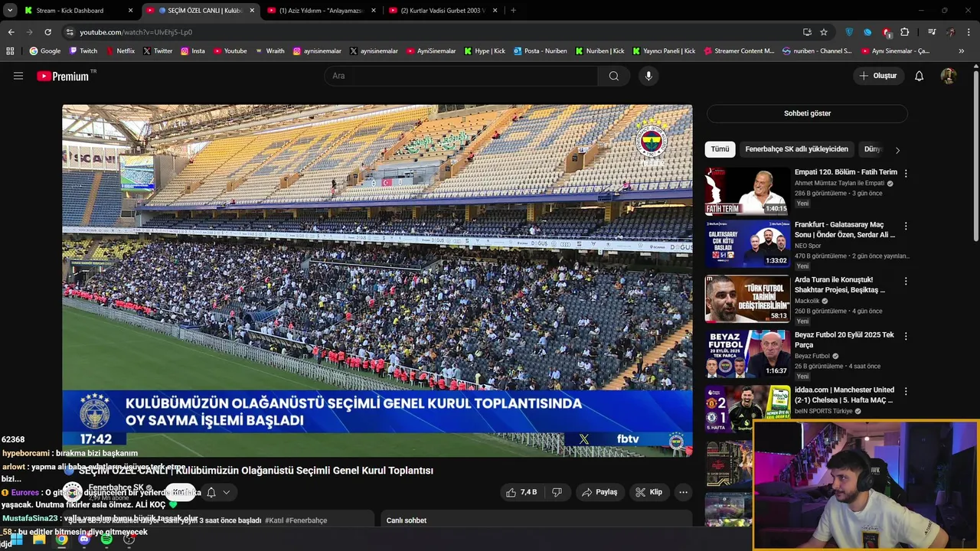Screen dimensions: 980x551
Task: Open the YouTube hamburger guide menu
Action: [x=18, y=76]
